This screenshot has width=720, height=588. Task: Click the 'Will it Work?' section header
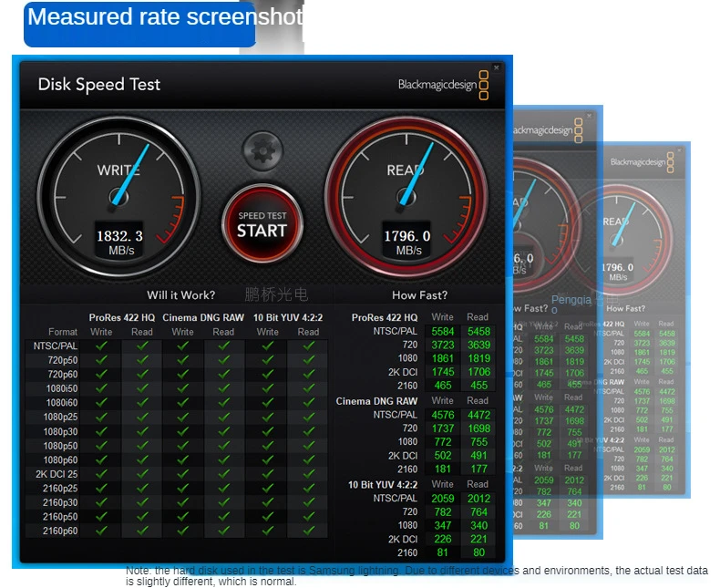[181, 294]
